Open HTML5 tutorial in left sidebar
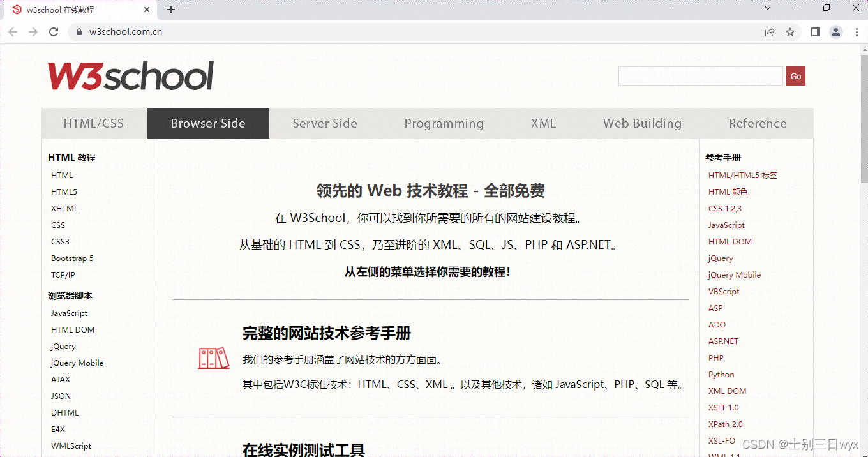868x457 pixels. coord(64,192)
